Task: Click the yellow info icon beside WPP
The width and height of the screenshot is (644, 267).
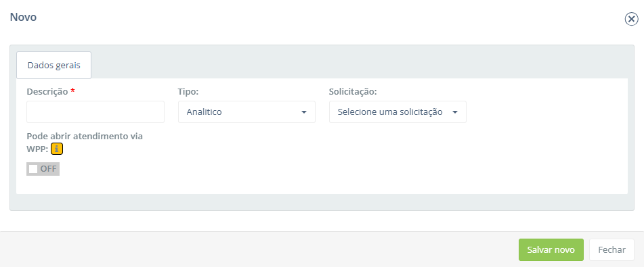Action: [x=57, y=149]
